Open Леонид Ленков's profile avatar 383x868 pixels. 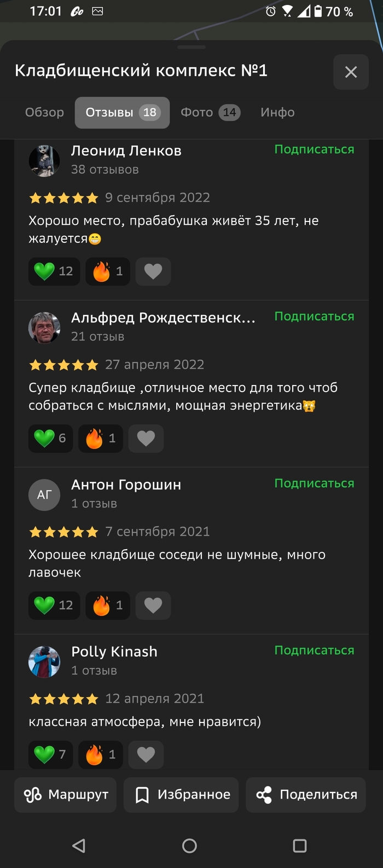(x=44, y=161)
